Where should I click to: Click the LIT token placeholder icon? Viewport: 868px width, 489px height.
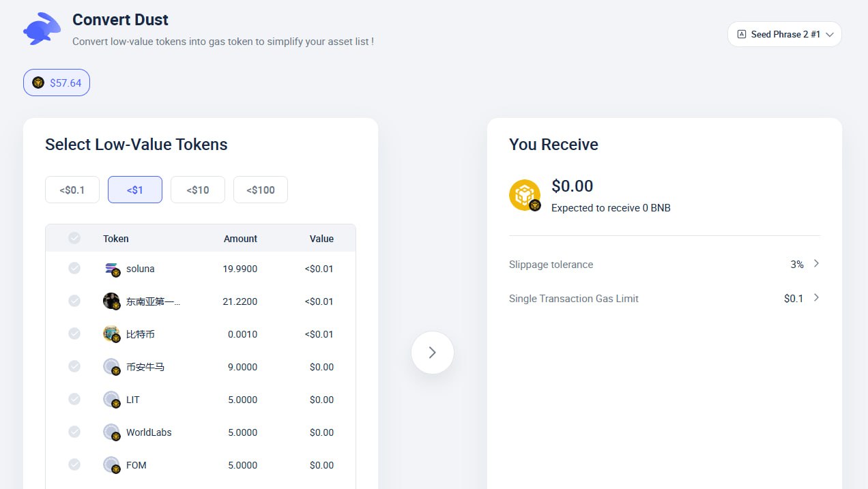tap(112, 400)
